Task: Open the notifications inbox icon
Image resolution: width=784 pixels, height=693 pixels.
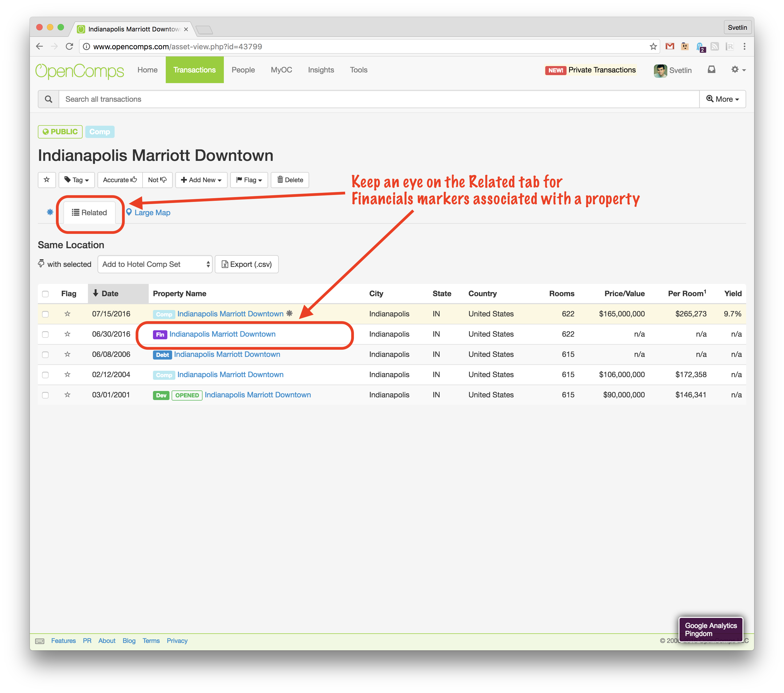Action: tap(712, 69)
